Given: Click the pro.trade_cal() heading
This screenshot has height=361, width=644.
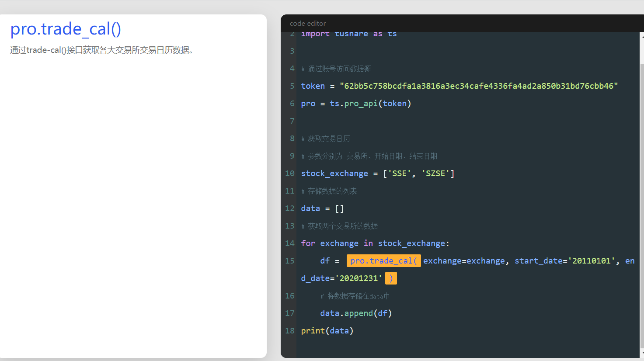Looking at the screenshot, I should [66, 29].
